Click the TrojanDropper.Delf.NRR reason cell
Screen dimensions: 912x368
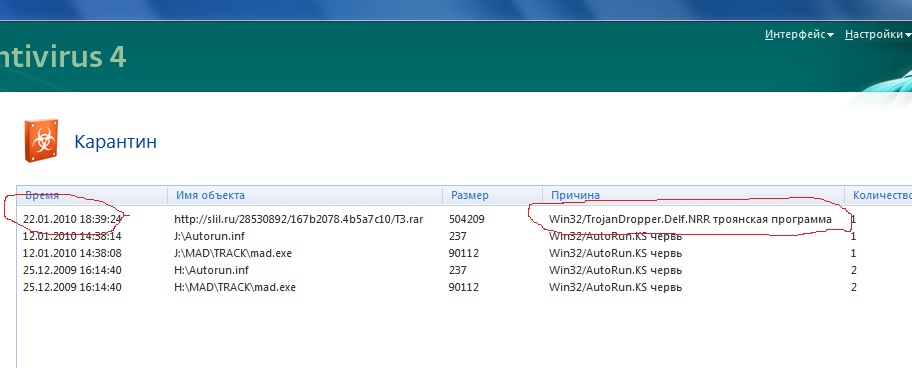tap(690, 220)
